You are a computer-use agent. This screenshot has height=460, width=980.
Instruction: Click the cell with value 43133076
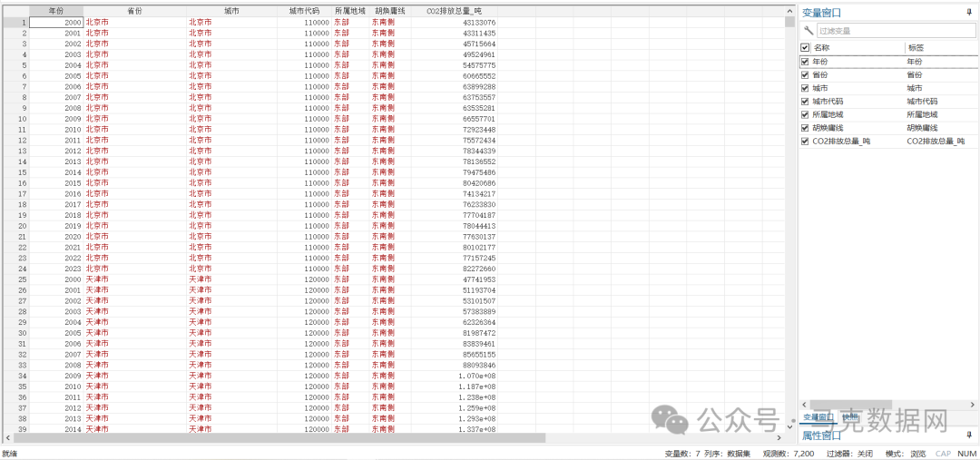click(x=455, y=22)
